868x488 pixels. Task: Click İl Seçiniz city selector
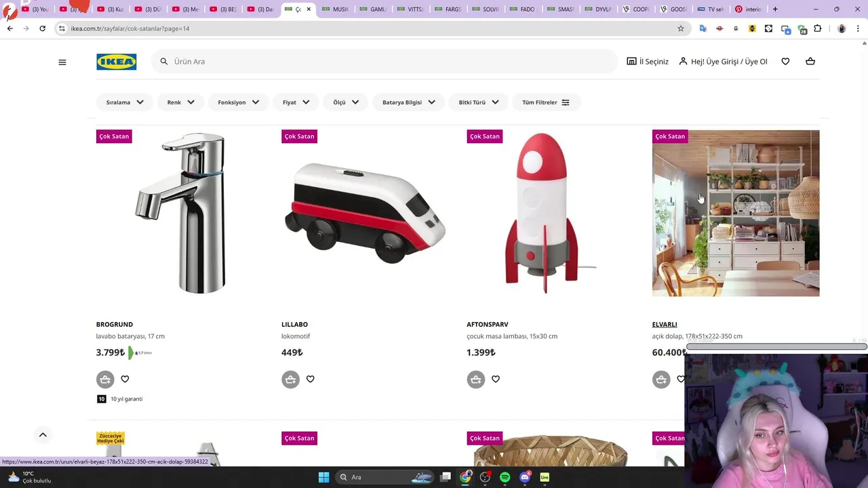(x=648, y=62)
